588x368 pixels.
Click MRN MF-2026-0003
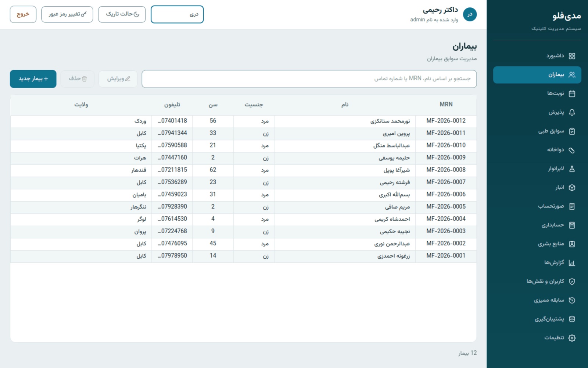(x=446, y=231)
